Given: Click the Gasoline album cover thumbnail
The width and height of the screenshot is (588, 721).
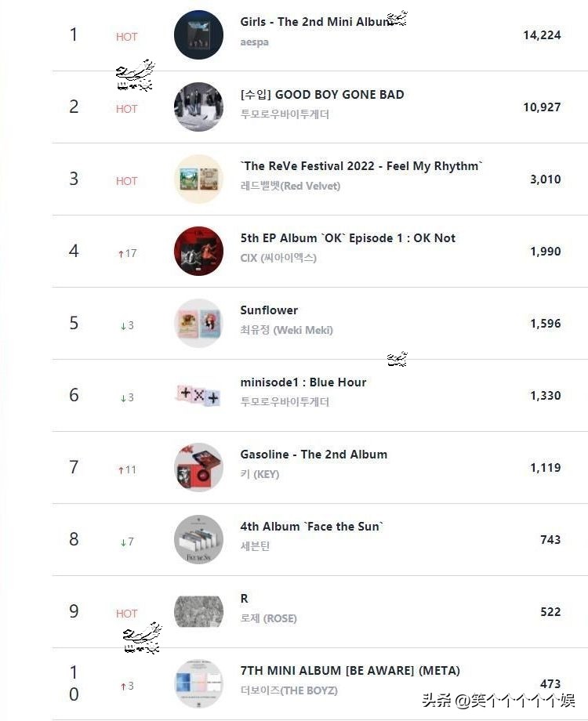Looking at the screenshot, I should point(198,467).
